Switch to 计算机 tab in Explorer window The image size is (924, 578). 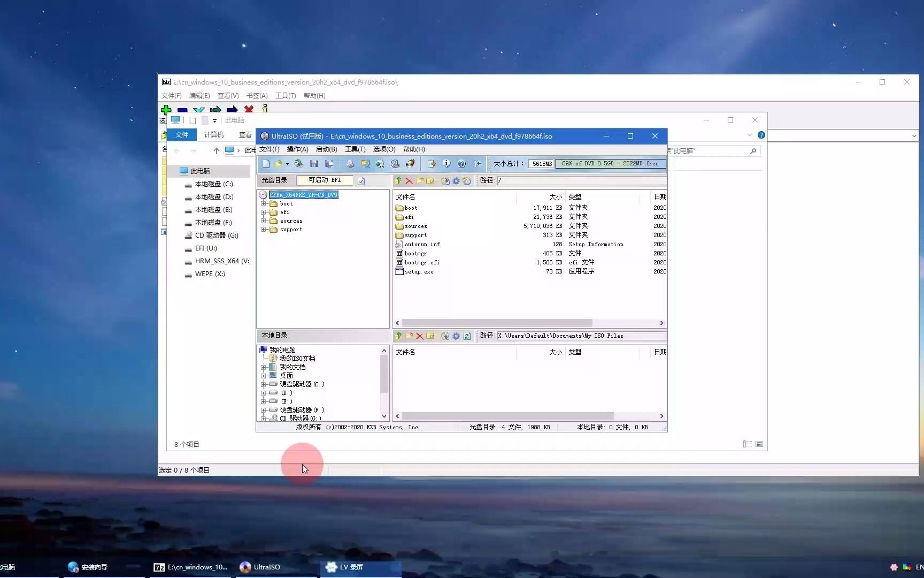click(x=213, y=135)
